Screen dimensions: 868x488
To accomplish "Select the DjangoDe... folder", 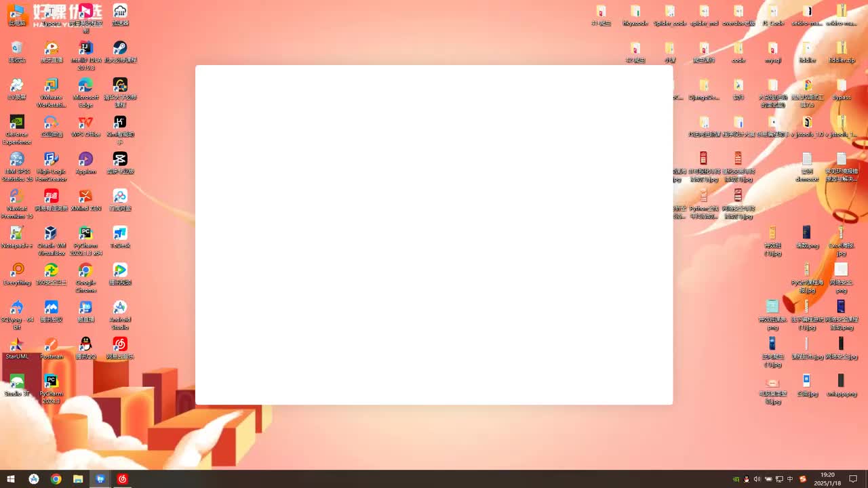I will click(704, 89).
